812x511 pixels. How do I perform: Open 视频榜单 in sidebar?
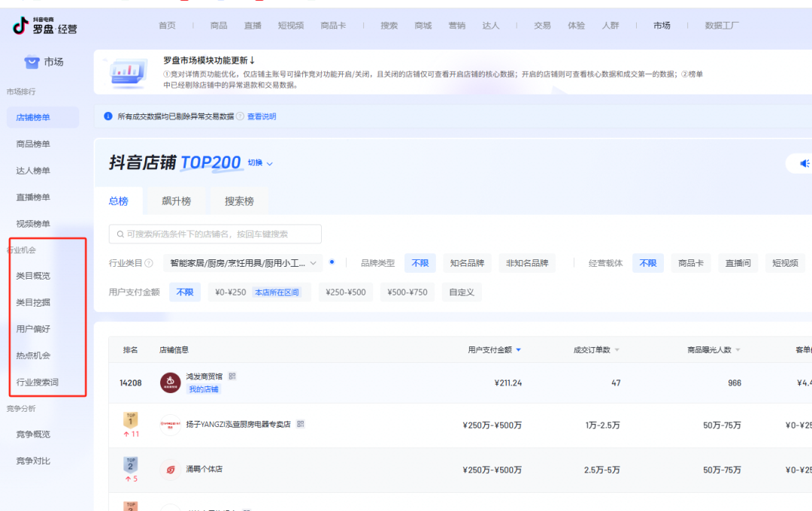pyautogui.click(x=33, y=224)
